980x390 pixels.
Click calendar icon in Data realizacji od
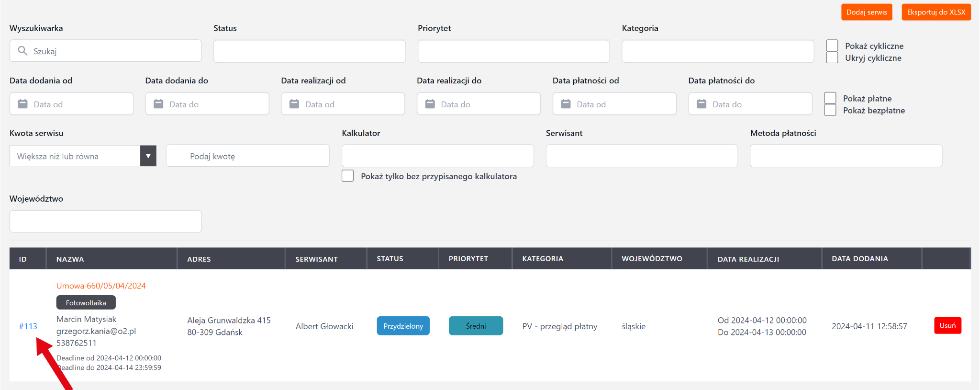coord(294,104)
